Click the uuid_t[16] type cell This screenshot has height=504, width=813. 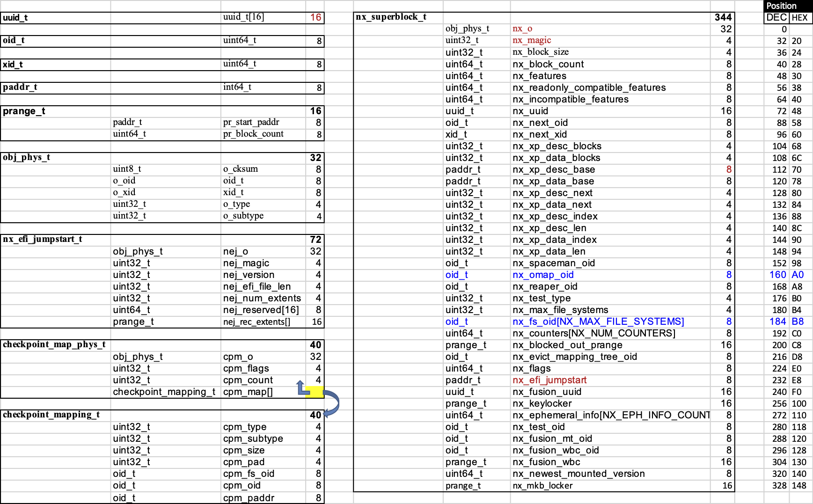263,18
